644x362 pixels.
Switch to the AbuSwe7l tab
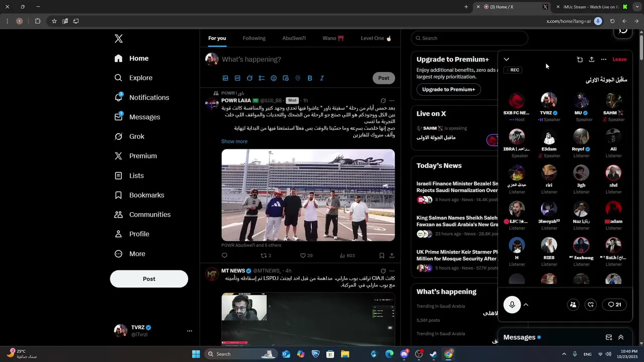[x=294, y=38]
